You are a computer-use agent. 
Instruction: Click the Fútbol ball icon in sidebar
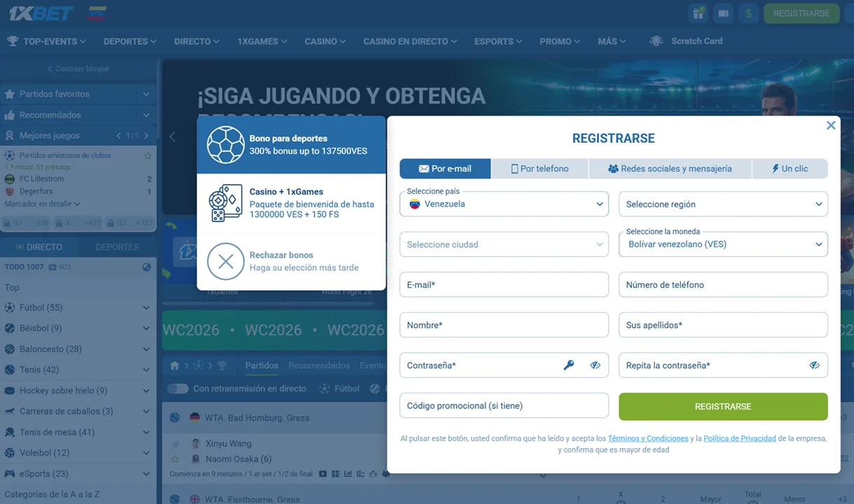(10, 307)
